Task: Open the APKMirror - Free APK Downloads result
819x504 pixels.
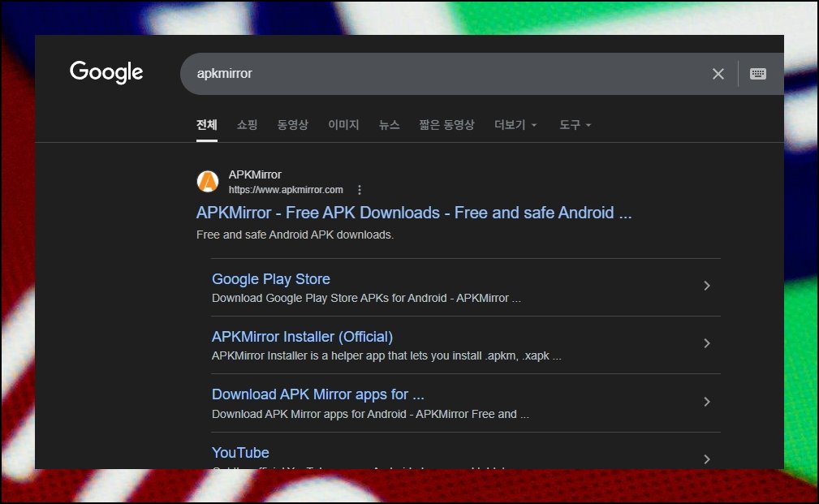Action: click(414, 213)
